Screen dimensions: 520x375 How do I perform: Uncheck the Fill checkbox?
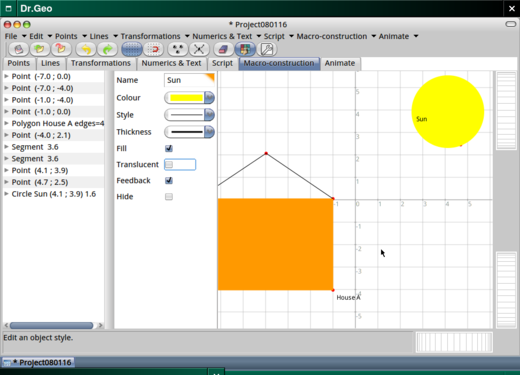click(x=169, y=148)
